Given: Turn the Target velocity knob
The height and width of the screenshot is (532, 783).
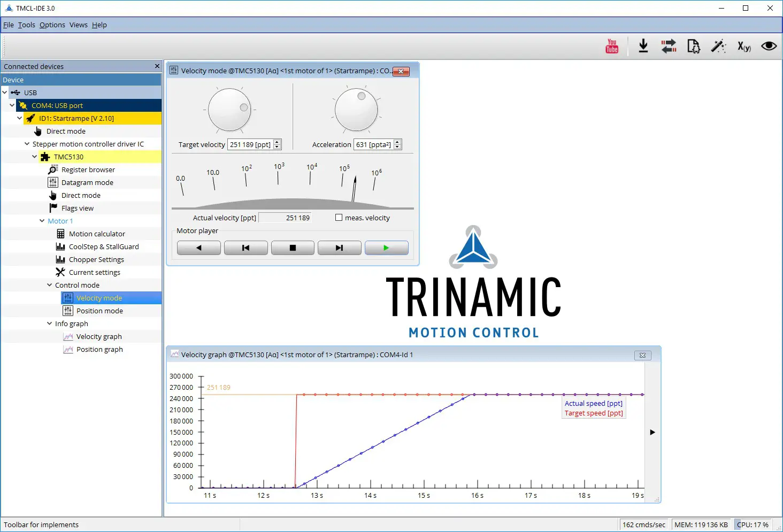Looking at the screenshot, I should point(229,109).
